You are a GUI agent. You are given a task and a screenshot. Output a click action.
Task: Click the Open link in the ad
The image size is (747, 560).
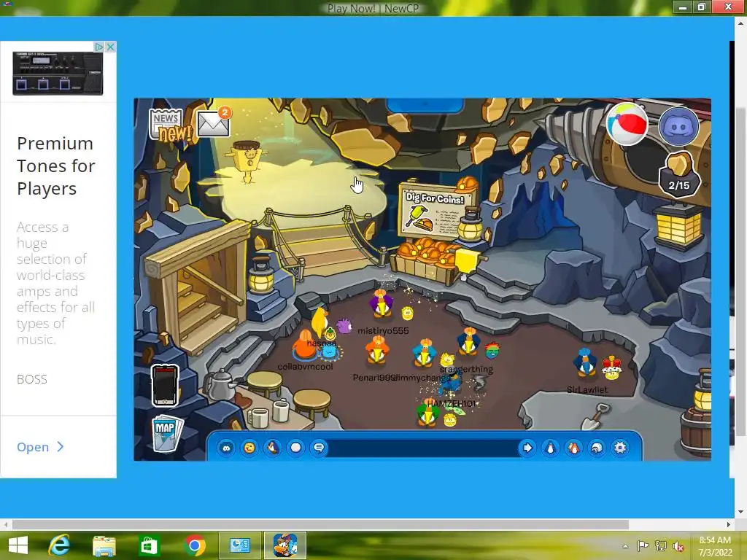(x=40, y=447)
